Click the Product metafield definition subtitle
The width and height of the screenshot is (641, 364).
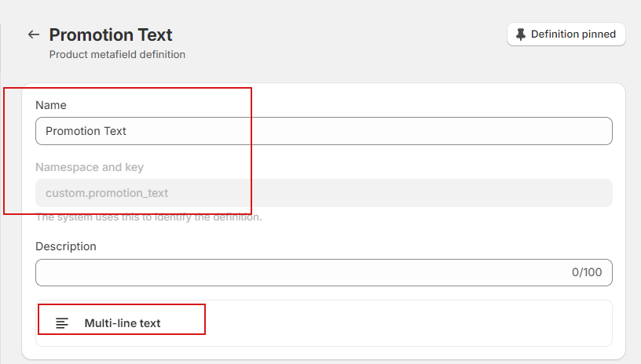point(117,55)
